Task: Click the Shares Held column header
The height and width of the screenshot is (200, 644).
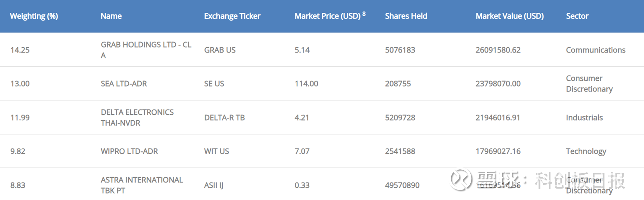Action: [406, 16]
